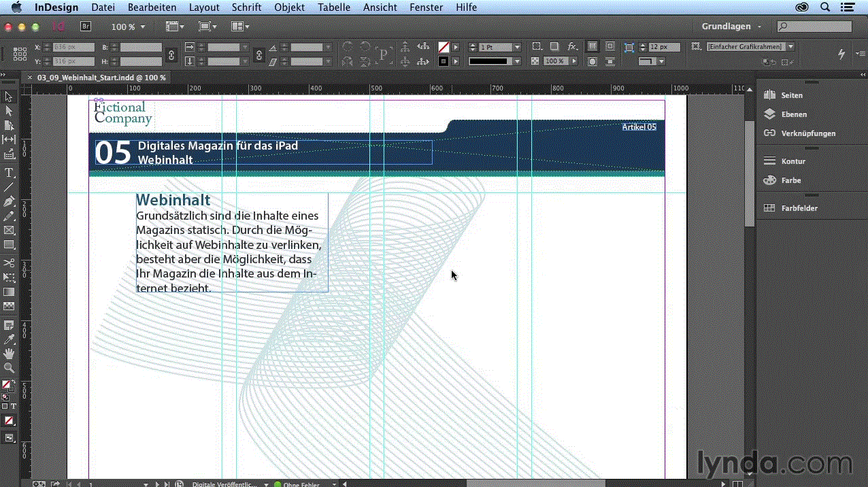
Task: Select the Eyedropper tool
Action: coord(10,339)
